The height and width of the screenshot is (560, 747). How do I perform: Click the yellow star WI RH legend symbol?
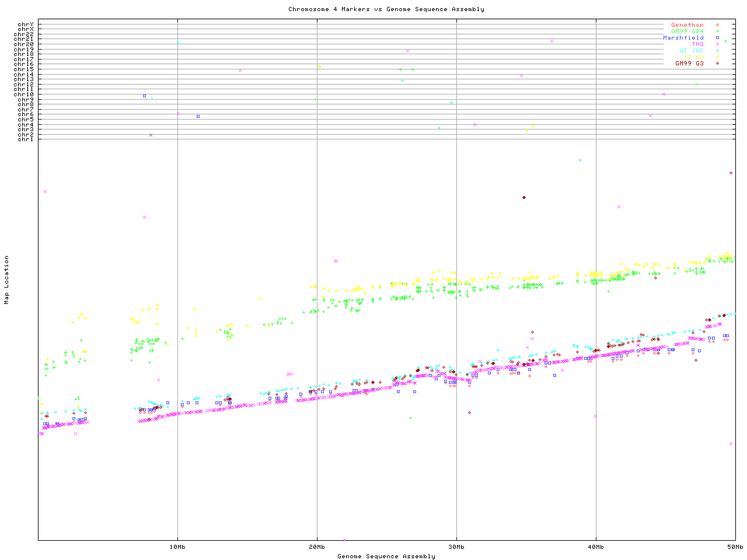click(717, 57)
